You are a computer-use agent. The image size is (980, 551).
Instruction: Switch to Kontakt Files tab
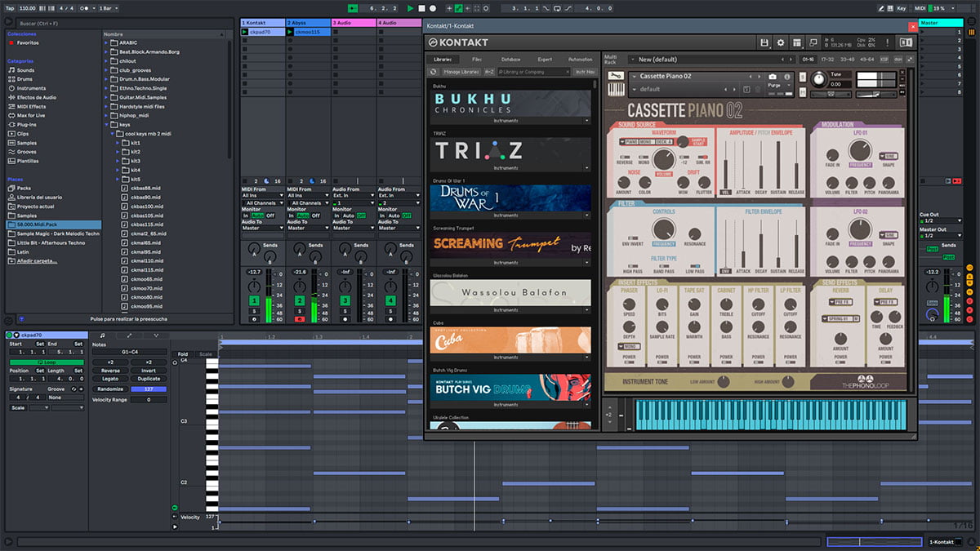(477, 60)
